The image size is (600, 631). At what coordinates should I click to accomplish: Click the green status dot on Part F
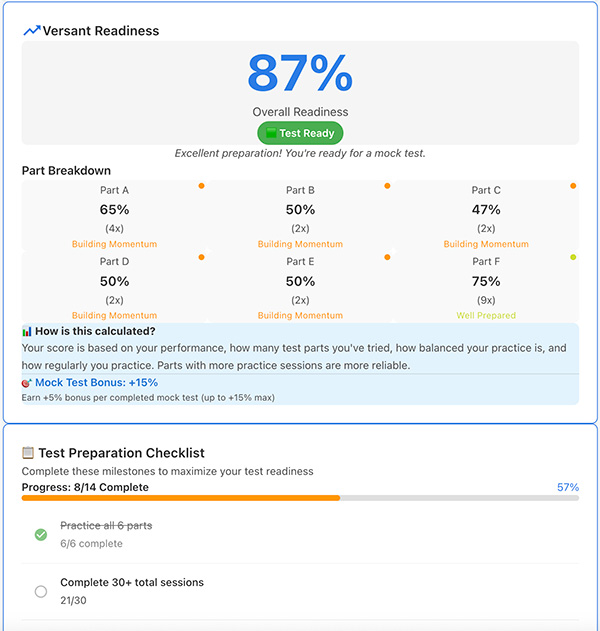click(x=573, y=257)
